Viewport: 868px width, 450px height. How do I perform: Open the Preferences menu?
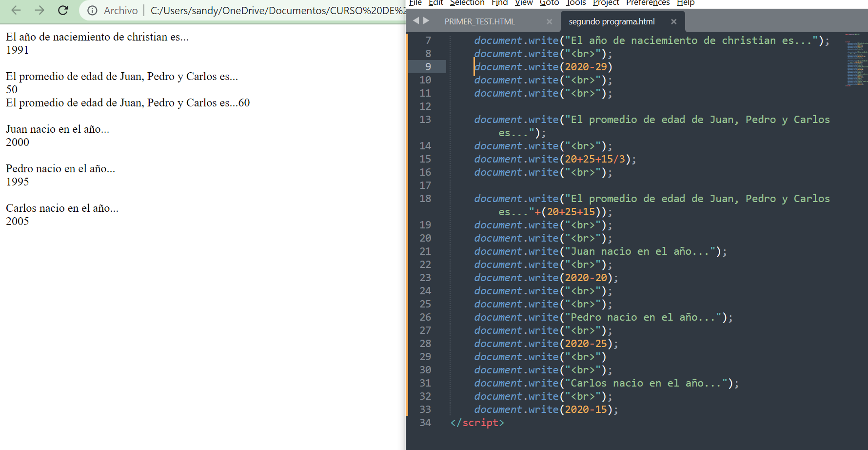pos(648,3)
